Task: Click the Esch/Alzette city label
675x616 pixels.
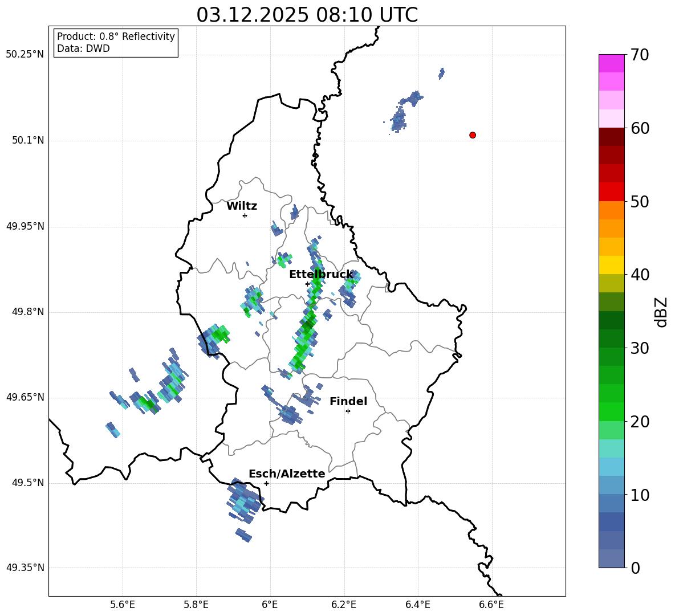Action: coord(287,474)
